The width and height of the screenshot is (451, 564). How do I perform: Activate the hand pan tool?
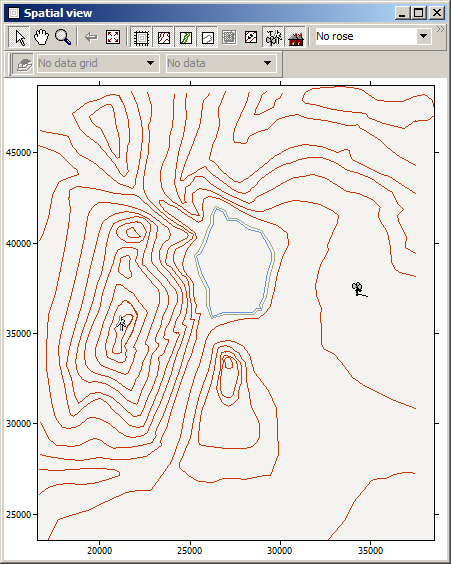(x=41, y=37)
